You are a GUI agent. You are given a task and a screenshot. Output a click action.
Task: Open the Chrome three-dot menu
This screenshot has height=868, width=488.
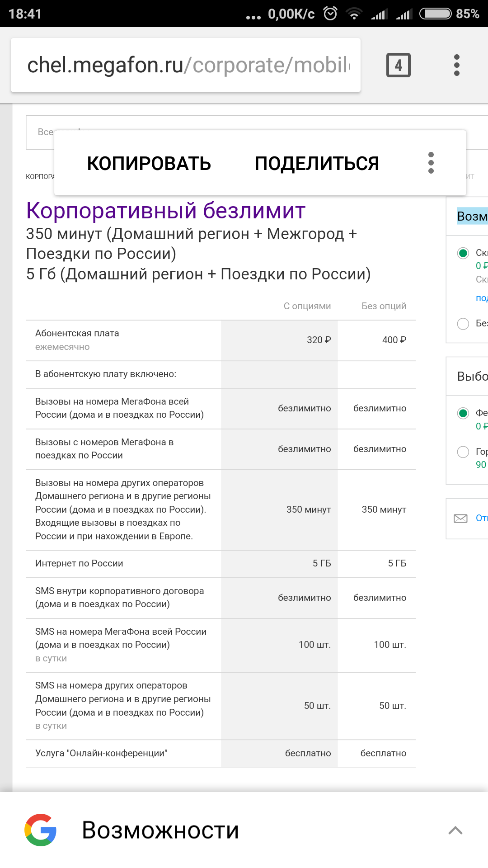click(x=457, y=65)
